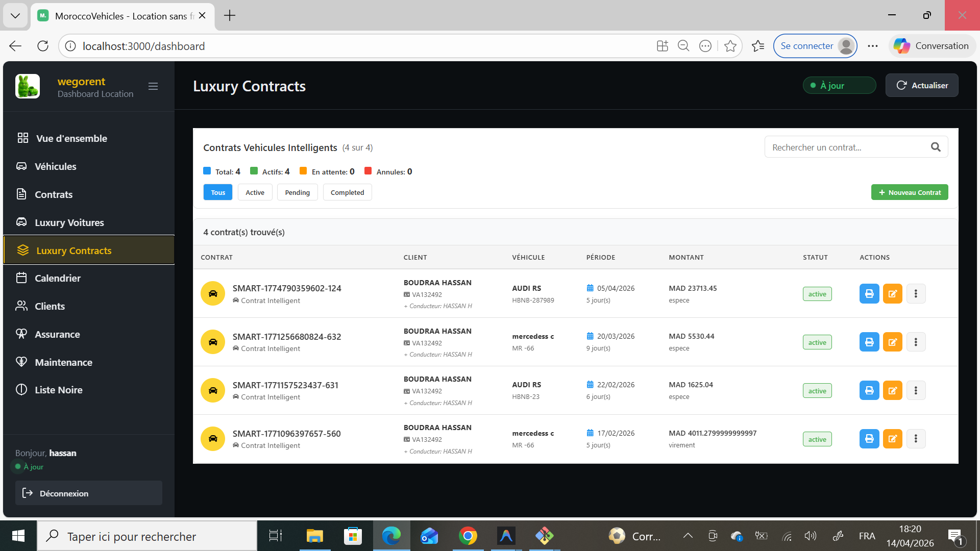This screenshot has width=980, height=551.
Task: Open Calendrier from the sidebar
Action: click(57, 278)
